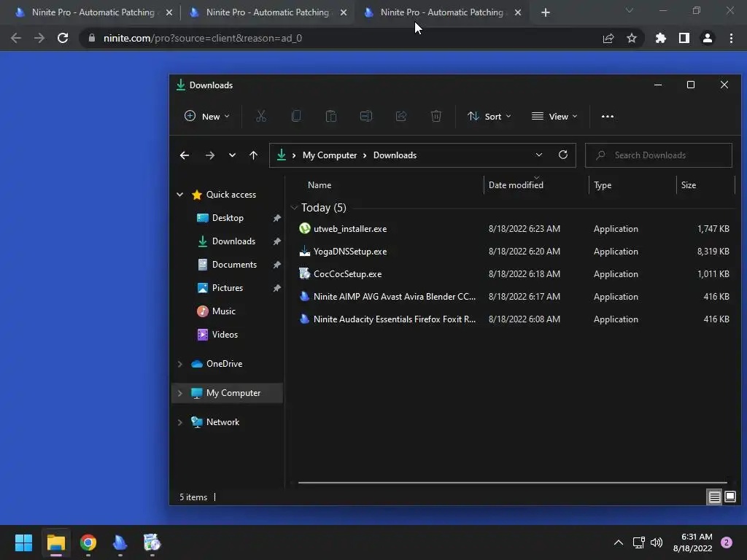The image size is (747, 560).
Task: Select Pictures in Quick access
Action: pyautogui.click(x=228, y=288)
